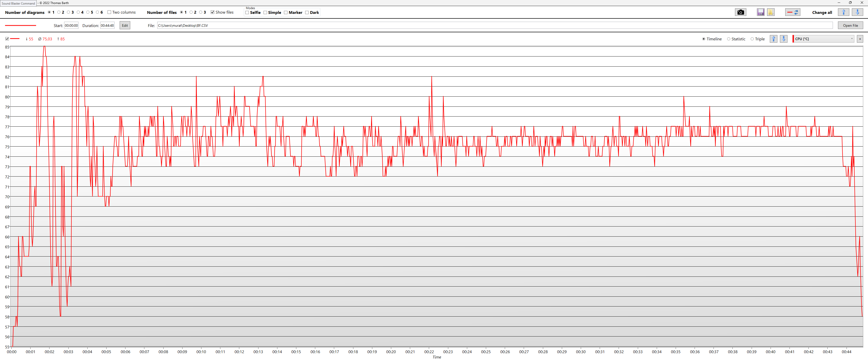868x363 pixels.
Task: Click the yellow folder icon
Action: 771,12
